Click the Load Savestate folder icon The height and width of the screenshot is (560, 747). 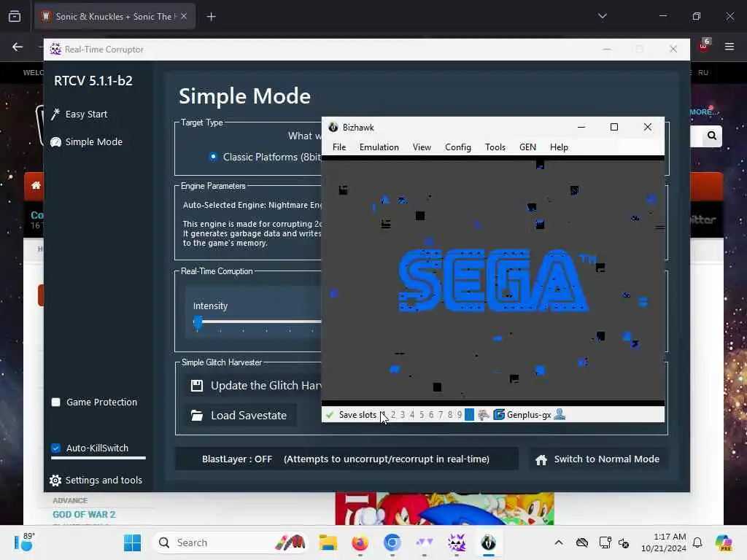click(x=197, y=415)
